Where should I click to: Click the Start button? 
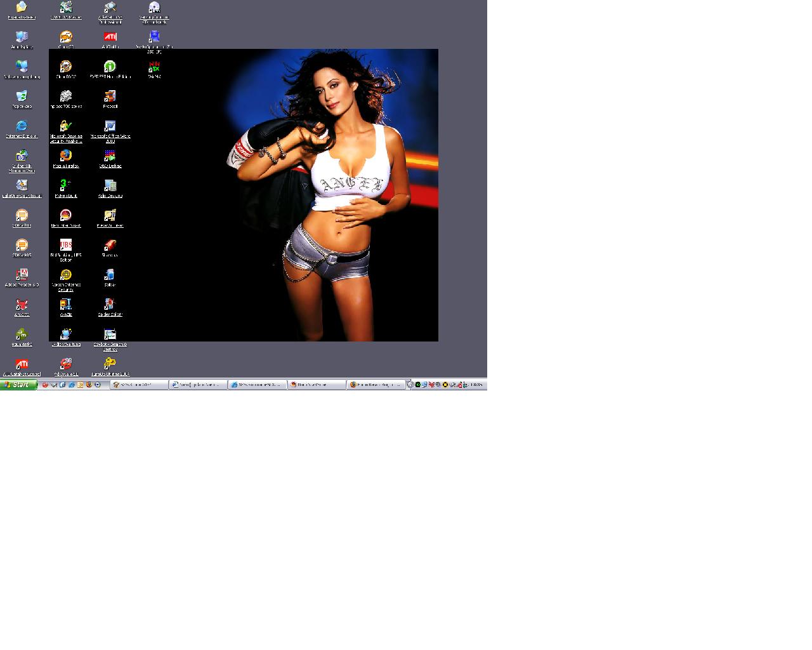point(18,385)
